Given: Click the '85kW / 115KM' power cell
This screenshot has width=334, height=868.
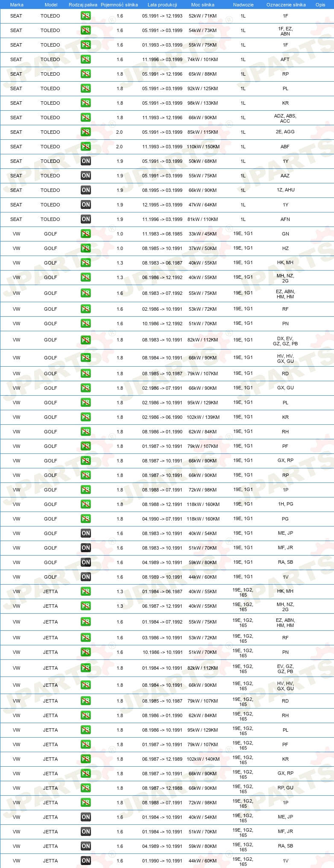Looking at the screenshot, I should point(203,132).
